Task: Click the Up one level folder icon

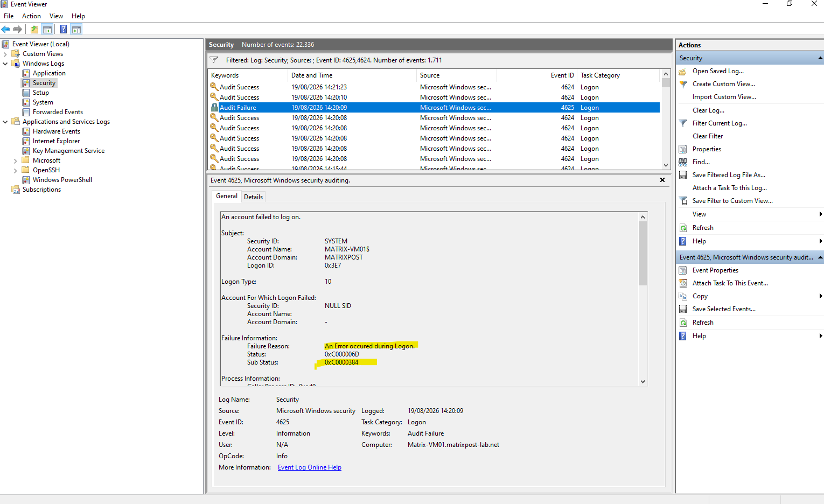Action: coord(34,29)
